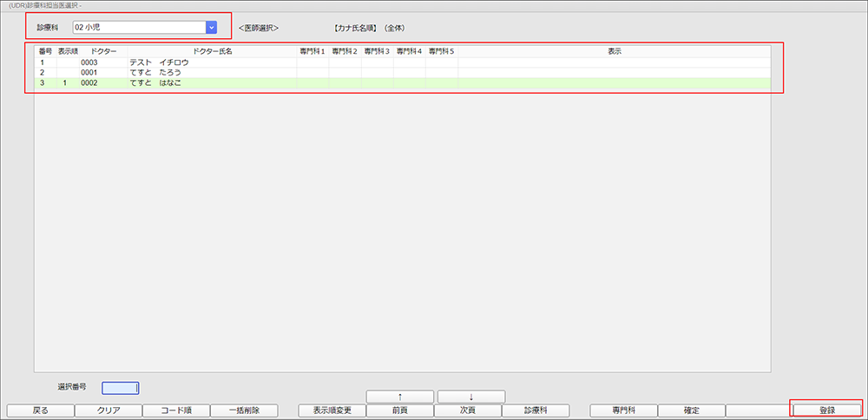Click the 選択番号 input field
Image resolution: width=868 pixels, height=420 pixels.
pos(120,388)
